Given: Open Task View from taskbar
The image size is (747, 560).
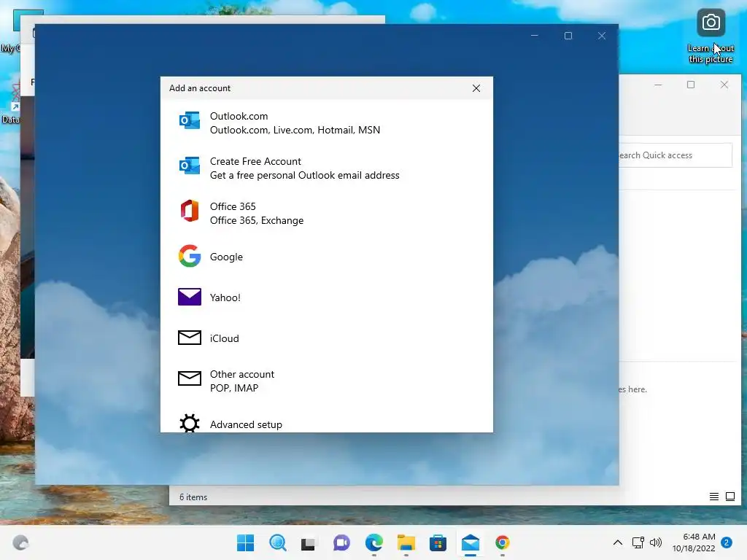Looking at the screenshot, I should (309, 542).
